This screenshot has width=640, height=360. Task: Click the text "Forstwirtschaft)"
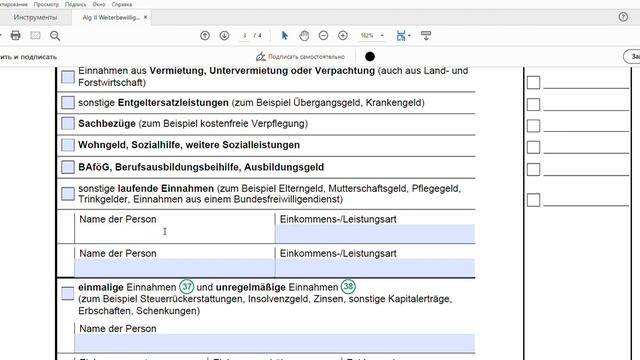click(x=112, y=83)
